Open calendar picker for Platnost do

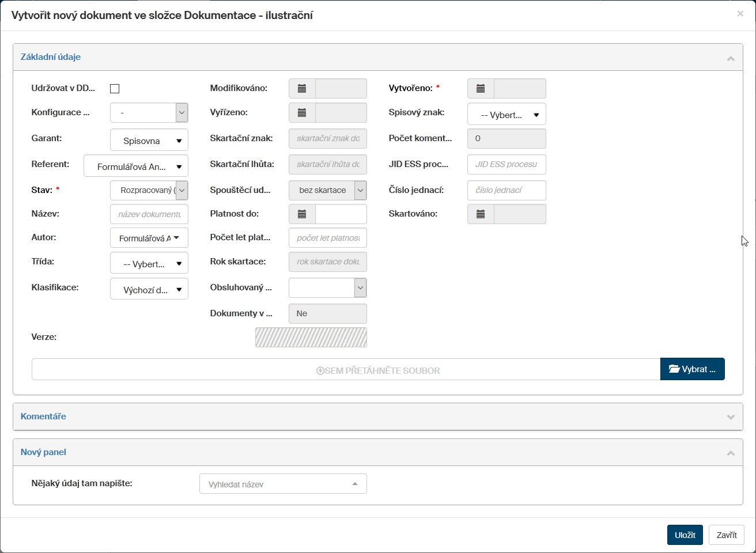point(302,214)
